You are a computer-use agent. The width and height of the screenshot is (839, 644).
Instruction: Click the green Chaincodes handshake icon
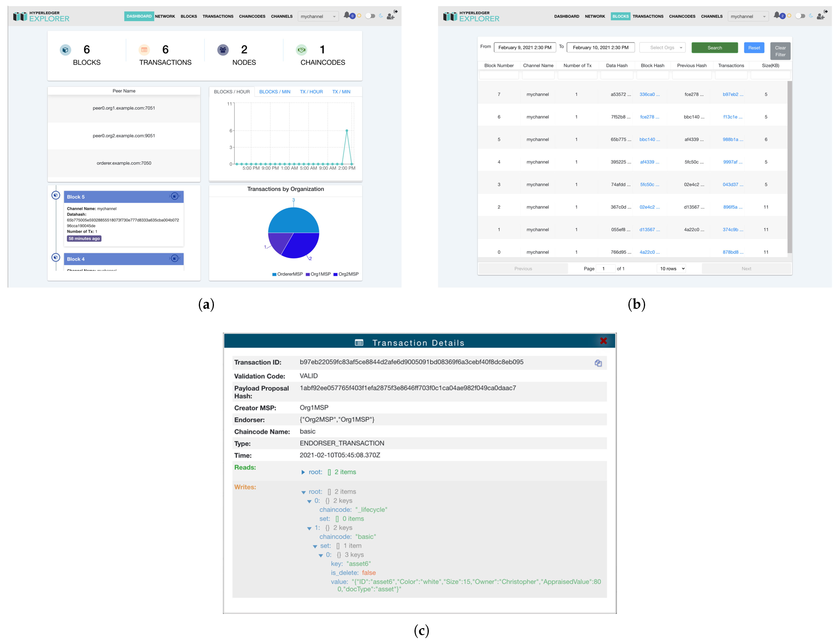tap(301, 50)
